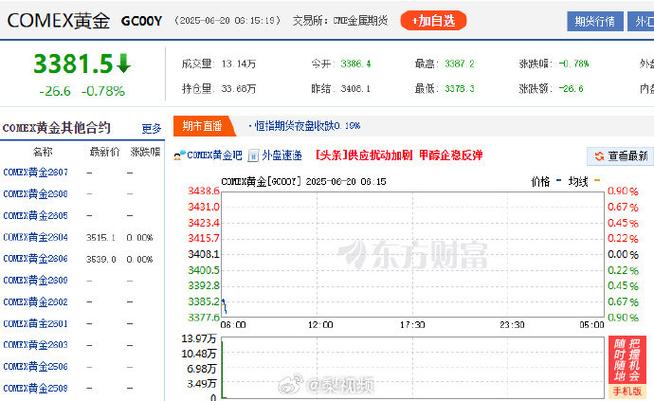Click the 持仓量 value 33.68万
654x401 pixels.
(x=239, y=89)
